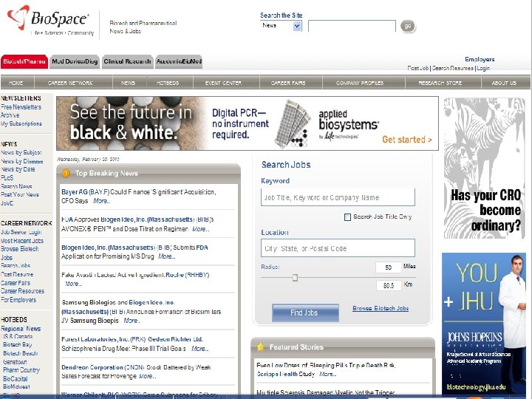The width and height of the screenshot is (532, 399).
Task: Open the Academic/BioMed tab
Action: pyautogui.click(x=179, y=61)
